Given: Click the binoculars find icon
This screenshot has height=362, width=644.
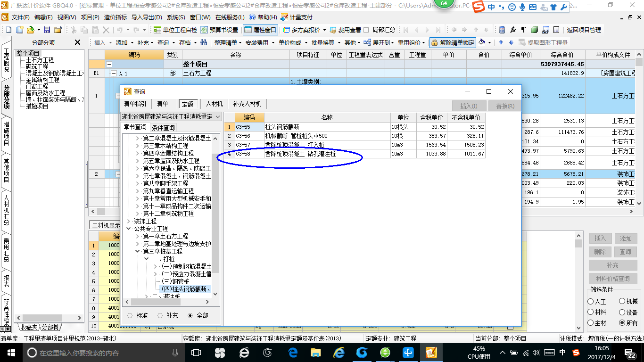Looking at the screenshot, I should 204,42.
